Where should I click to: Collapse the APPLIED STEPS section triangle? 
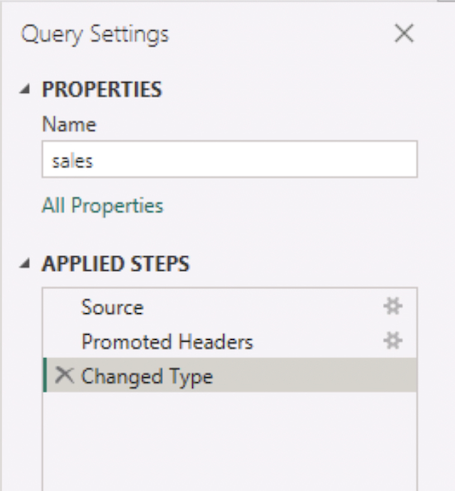coord(25,264)
